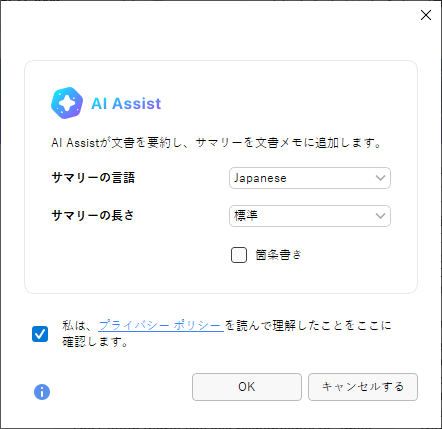Click the chevron arrow beside 標準
Image resolution: width=442 pixels, height=429 pixels.
tap(380, 216)
